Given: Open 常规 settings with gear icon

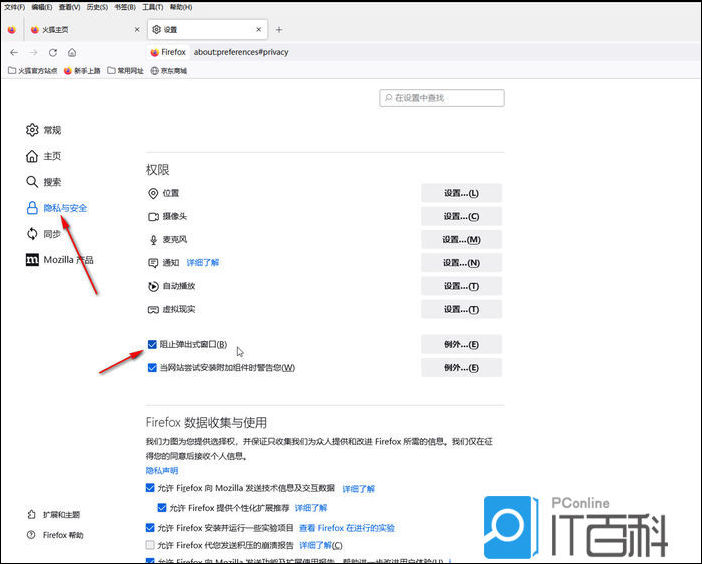Looking at the screenshot, I should pos(43,130).
